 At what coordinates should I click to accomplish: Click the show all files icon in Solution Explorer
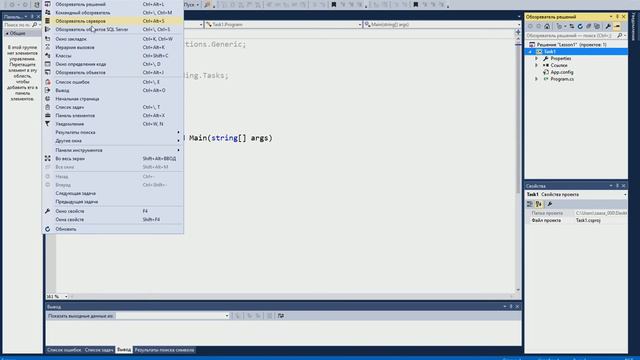point(597,26)
